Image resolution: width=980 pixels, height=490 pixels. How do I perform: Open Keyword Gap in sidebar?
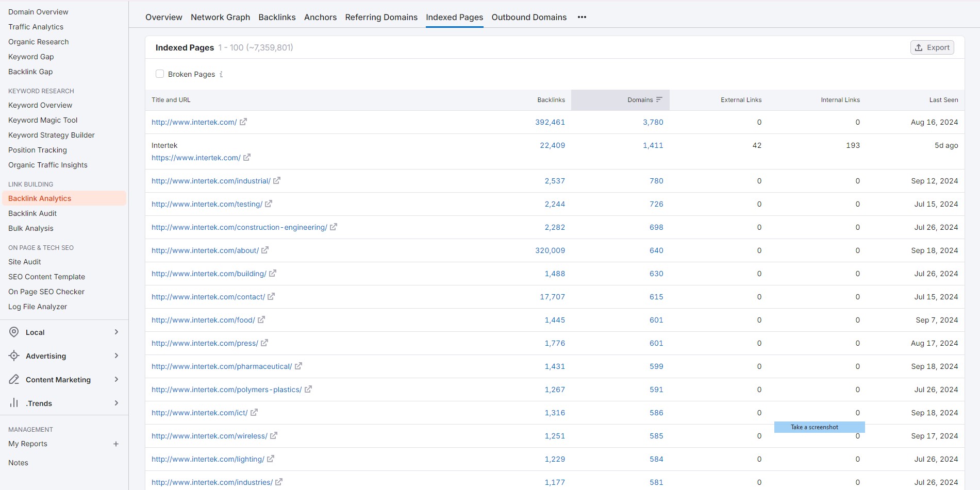click(x=31, y=57)
